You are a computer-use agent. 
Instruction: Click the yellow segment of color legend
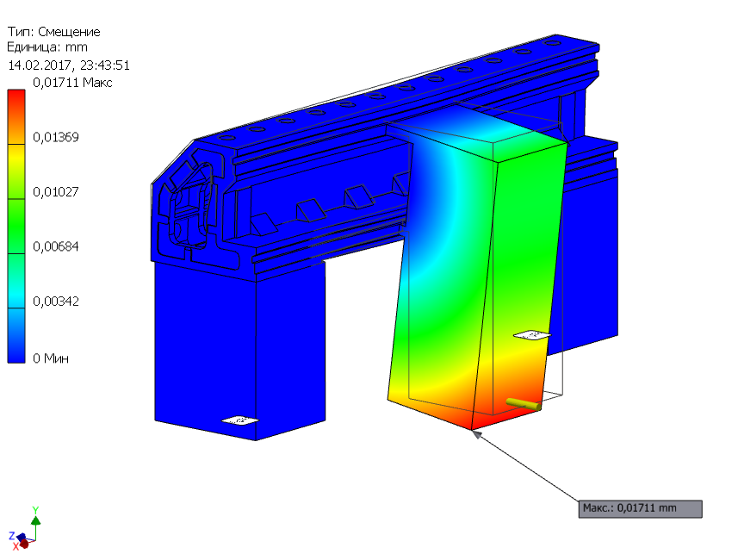[16, 171]
